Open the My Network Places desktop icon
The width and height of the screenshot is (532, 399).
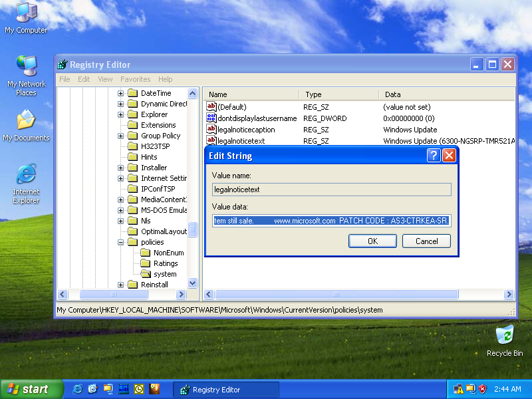click(x=26, y=76)
